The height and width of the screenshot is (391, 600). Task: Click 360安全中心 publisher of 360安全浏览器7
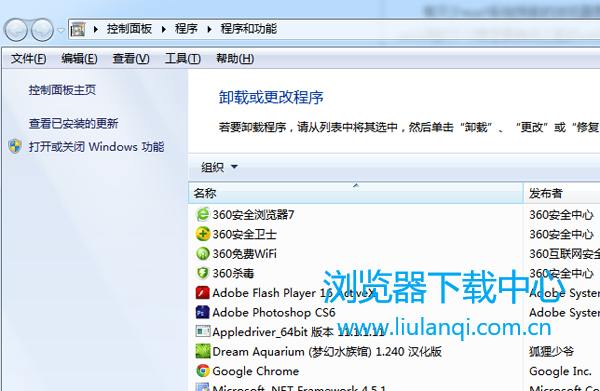tap(561, 215)
